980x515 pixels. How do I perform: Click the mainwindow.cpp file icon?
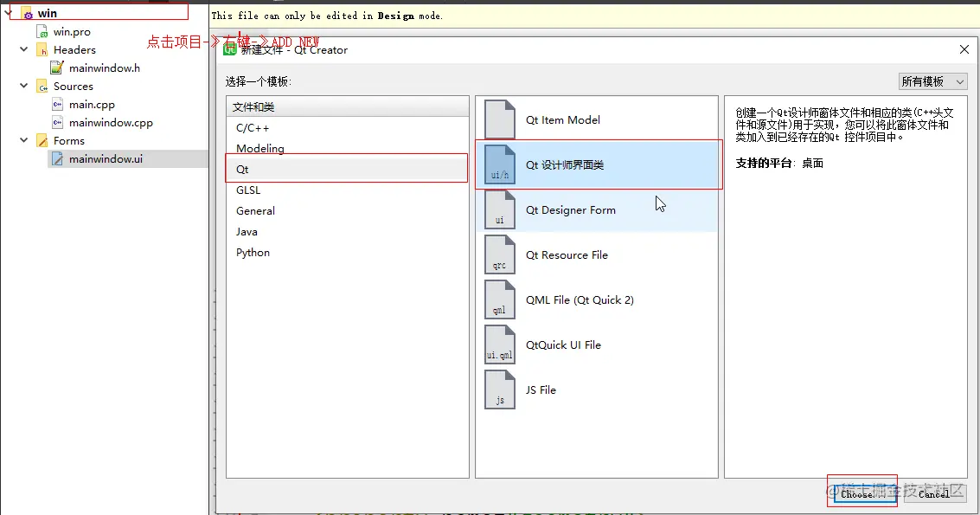click(57, 122)
